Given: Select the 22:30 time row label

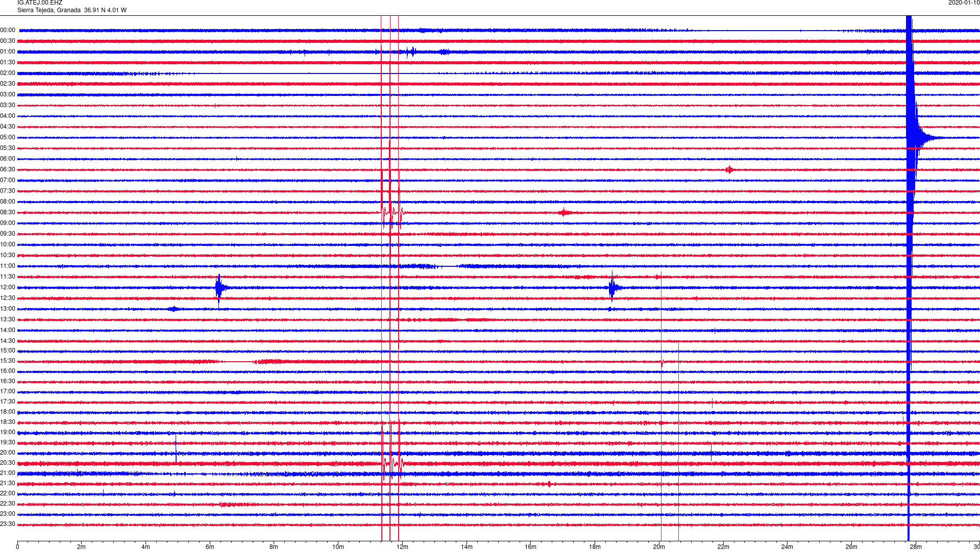Looking at the screenshot, I should [8, 504].
